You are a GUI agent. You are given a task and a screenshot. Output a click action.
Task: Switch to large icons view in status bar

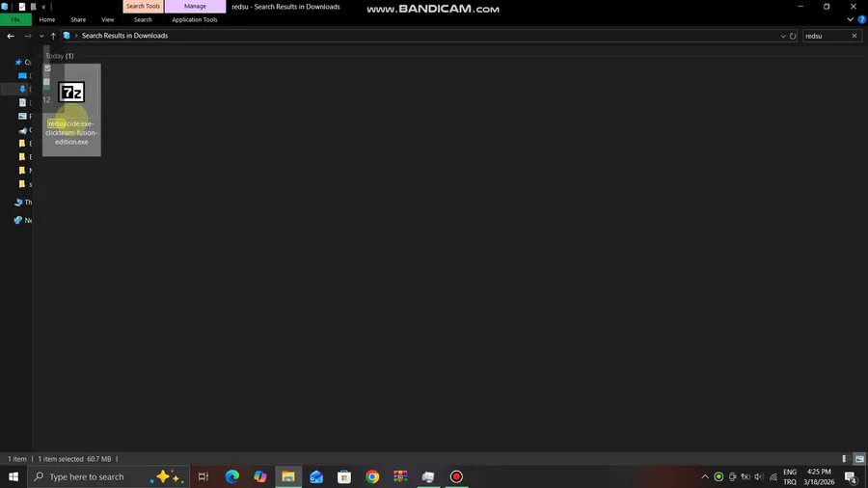coord(859,459)
